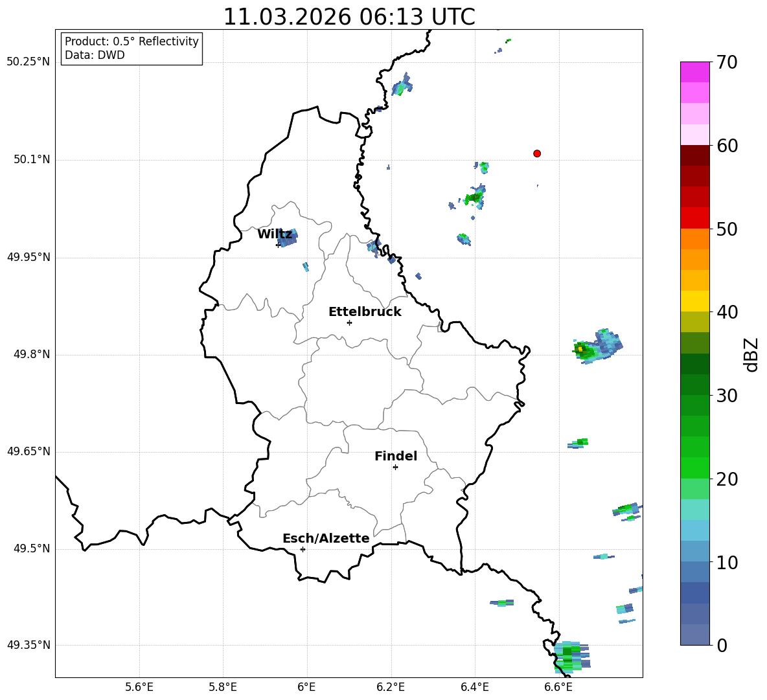Click the Ettelbruck city label

[365, 312]
